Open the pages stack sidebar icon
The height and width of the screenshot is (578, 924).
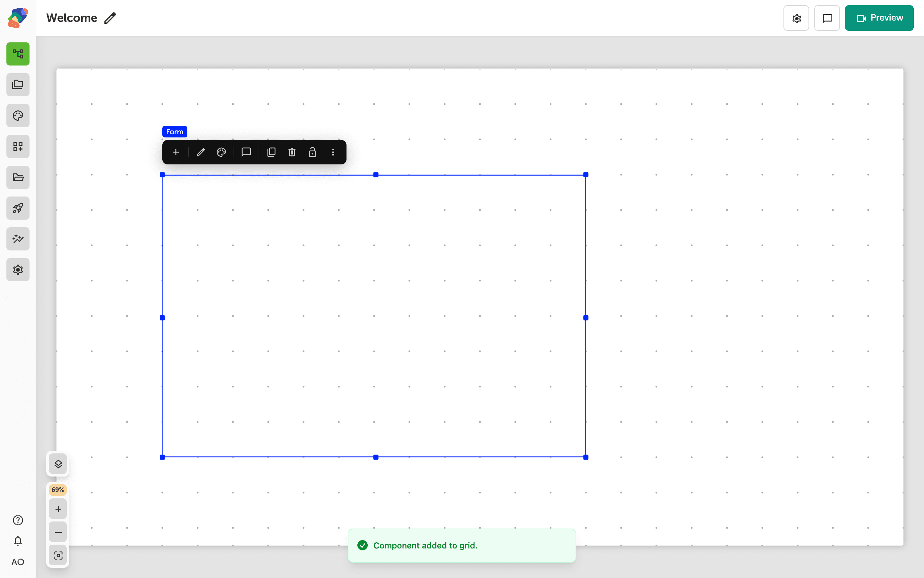pyautogui.click(x=18, y=84)
